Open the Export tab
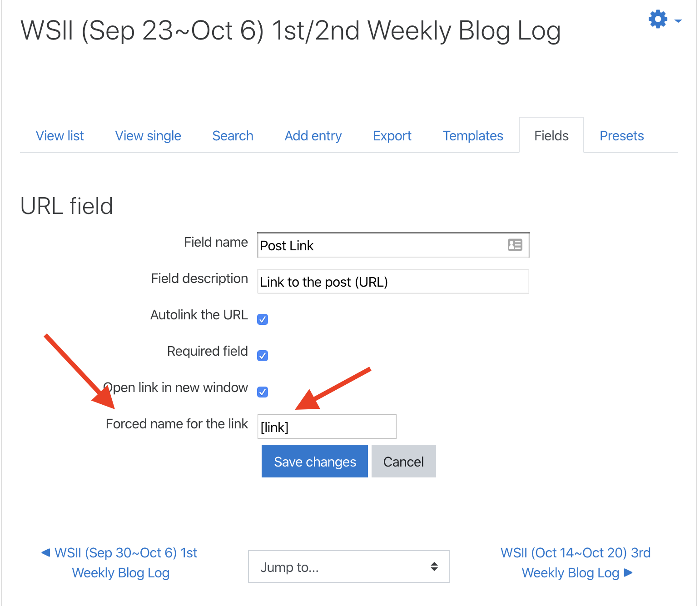The image size is (700, 606). click(392, 136)
